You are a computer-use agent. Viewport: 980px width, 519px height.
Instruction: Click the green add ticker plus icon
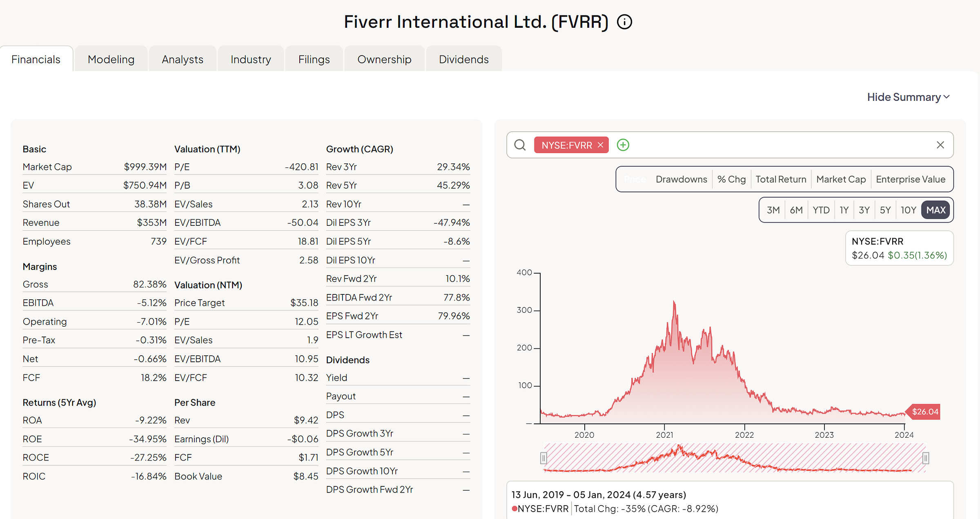pyautogui.click(x=623, y=145)
